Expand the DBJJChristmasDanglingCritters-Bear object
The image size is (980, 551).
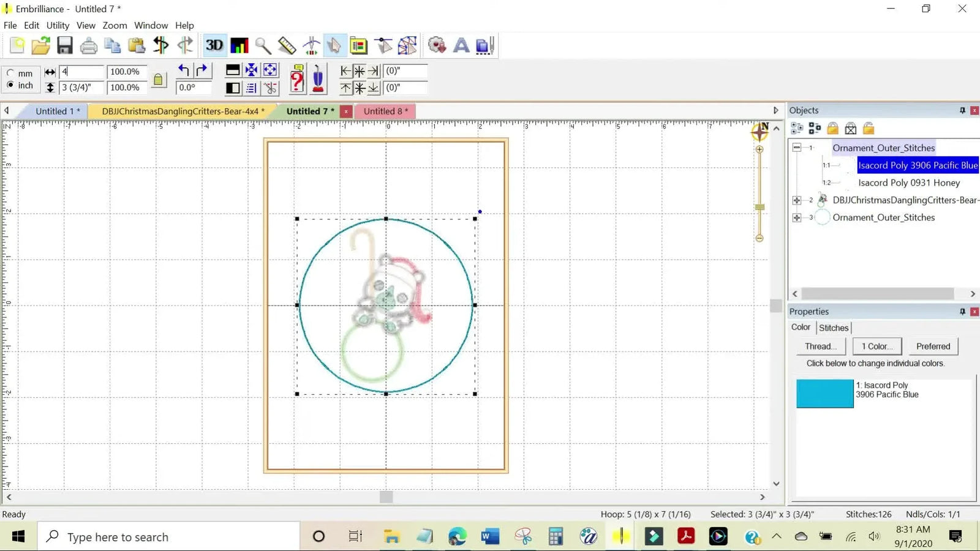[x=797, y=200]
